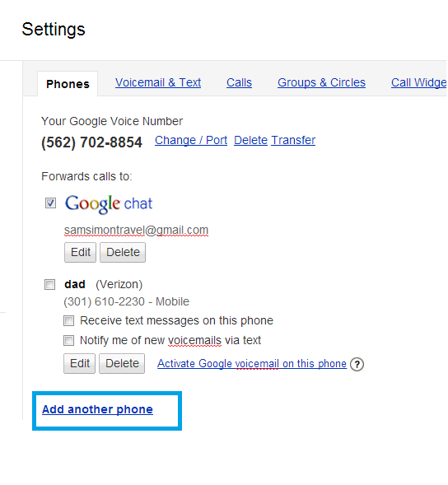This screenshot has height=485, width=448.
Task: Open the Groups & Circles tab
Action: 321,82
